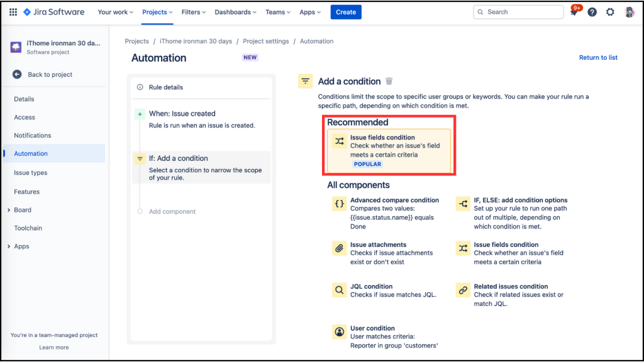Choose Advanced compare condition title
Viewport: 644px width, 362px height.
point(394,200)
